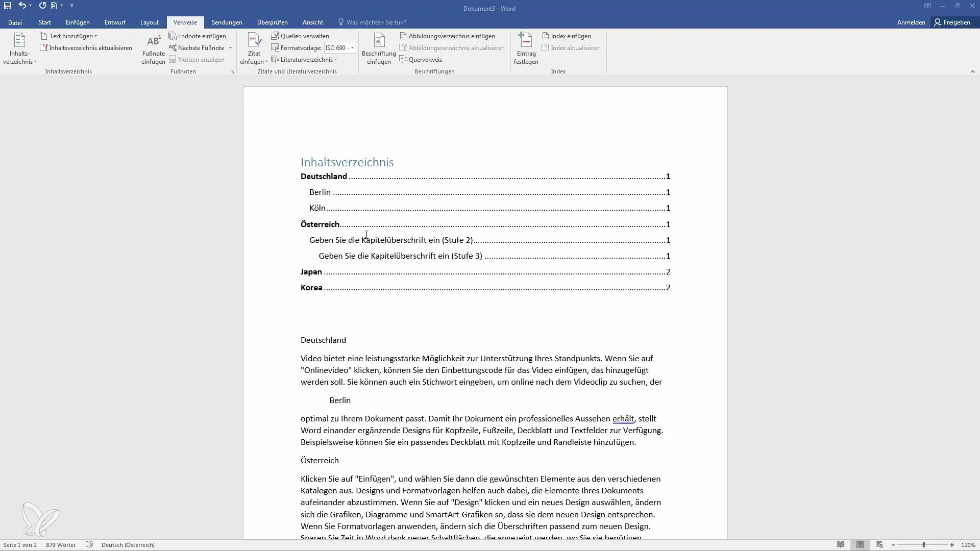Screen dimensions: 980x551
Task: Switch to web layout view in status bar
Action: pos(879,545)
